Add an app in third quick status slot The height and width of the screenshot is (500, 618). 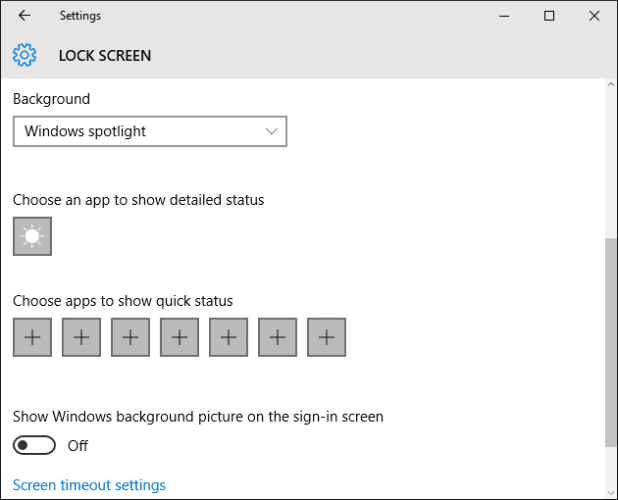click(130, 338)
